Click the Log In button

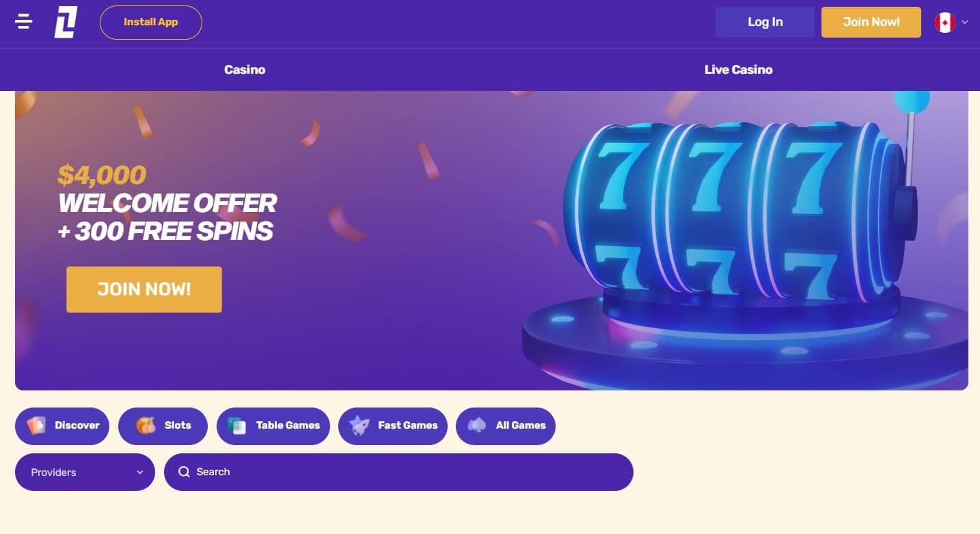point(765,22)
